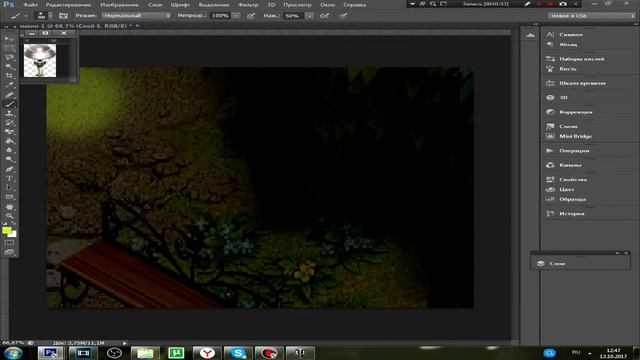Select the Healing Brush tool
This screenshot has height=360, width=640.
[9, 94]
